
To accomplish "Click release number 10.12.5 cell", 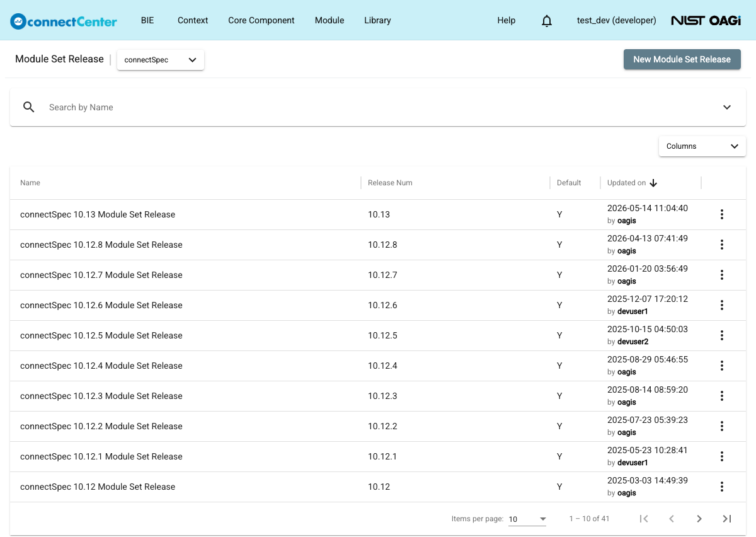I will pos(382,335).
